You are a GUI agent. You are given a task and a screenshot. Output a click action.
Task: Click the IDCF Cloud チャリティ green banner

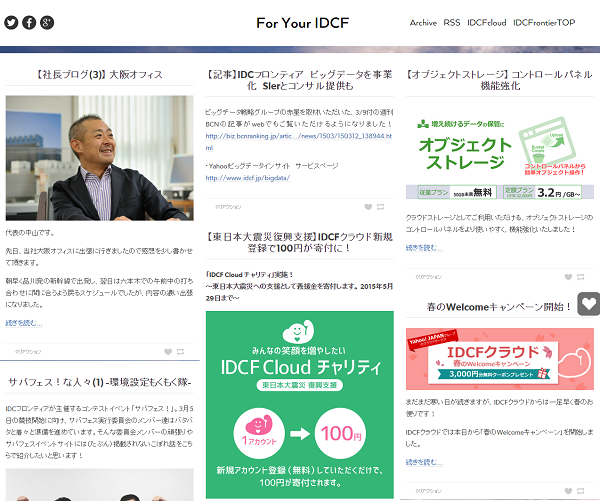(x=300, y=405)
